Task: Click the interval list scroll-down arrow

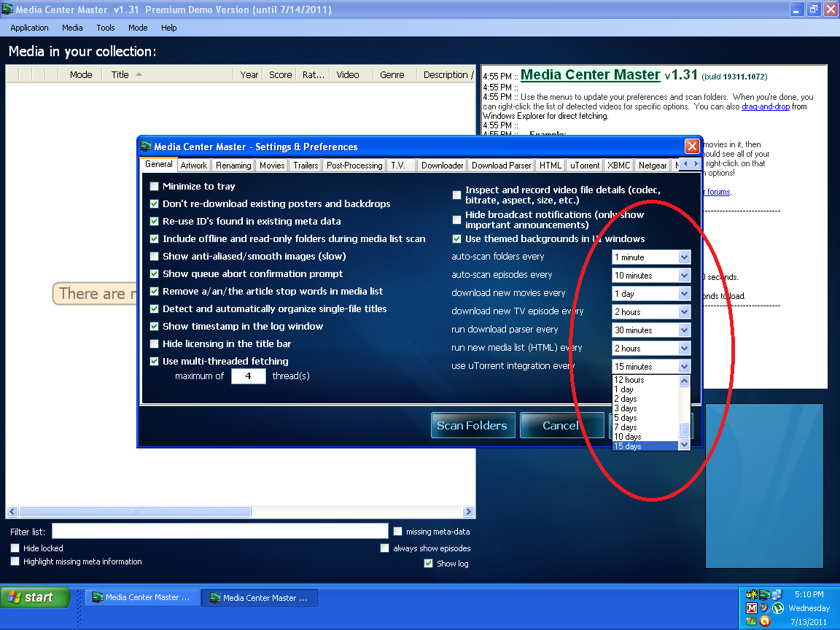Action: [x=684, y=445]
